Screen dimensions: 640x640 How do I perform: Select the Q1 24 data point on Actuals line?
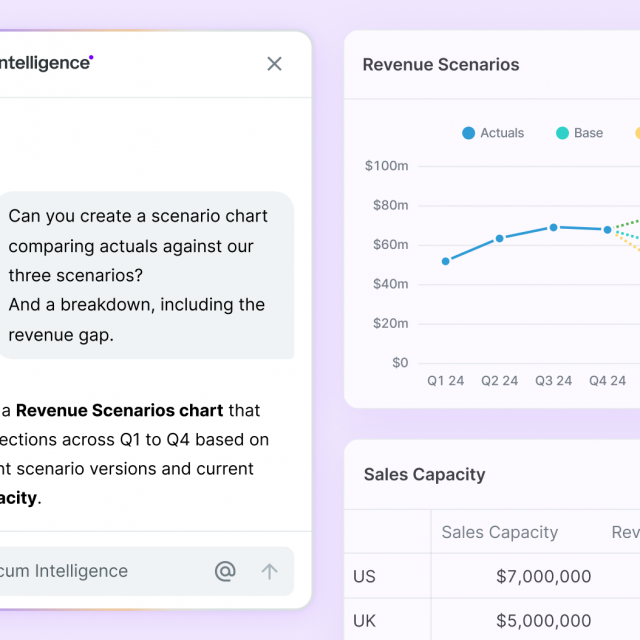pyautogui.click(x=446, y=261)
